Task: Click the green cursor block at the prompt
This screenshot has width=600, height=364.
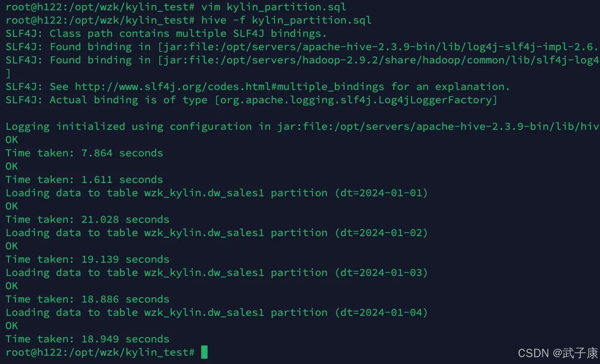Action: [204, 352]
